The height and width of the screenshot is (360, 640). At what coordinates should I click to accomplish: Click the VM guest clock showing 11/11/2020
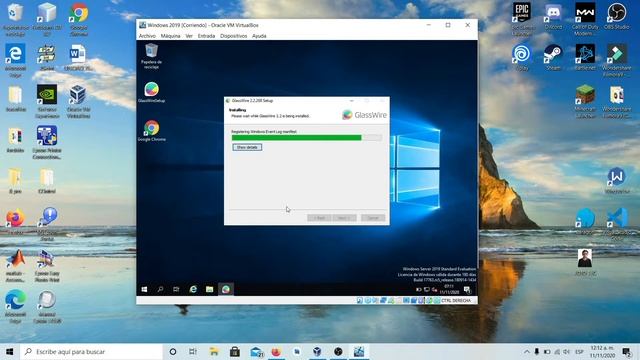tap(449, 290)
